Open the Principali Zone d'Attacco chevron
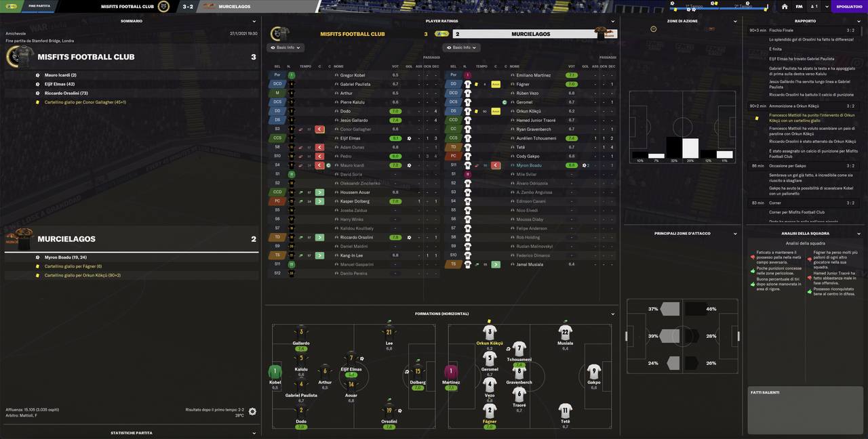The image size is (868, 439). coord(736,234)
